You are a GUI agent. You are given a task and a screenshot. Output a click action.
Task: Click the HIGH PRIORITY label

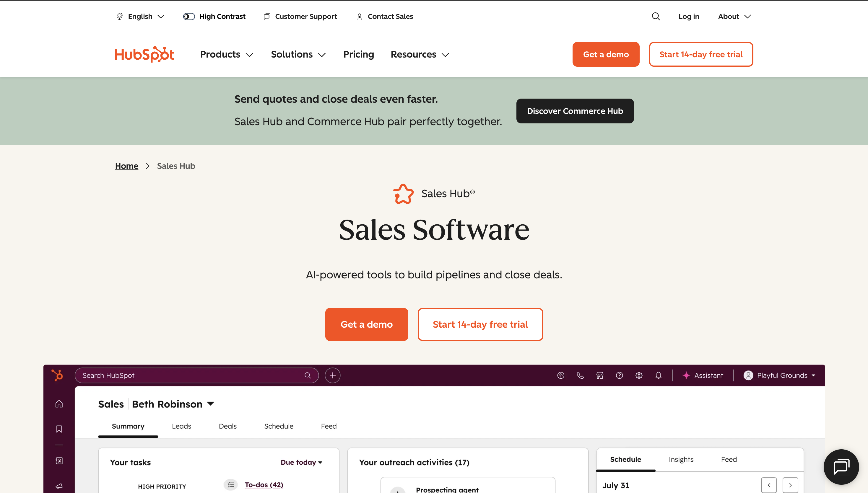(162, 486)
